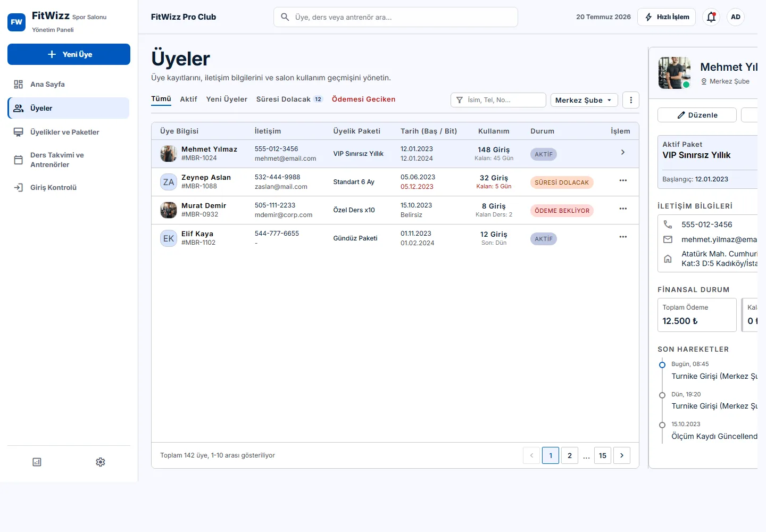This screenshot has width=766, height=532.
Task: Go to page 1
Action: pyautogui.click(x=551, y=455)
